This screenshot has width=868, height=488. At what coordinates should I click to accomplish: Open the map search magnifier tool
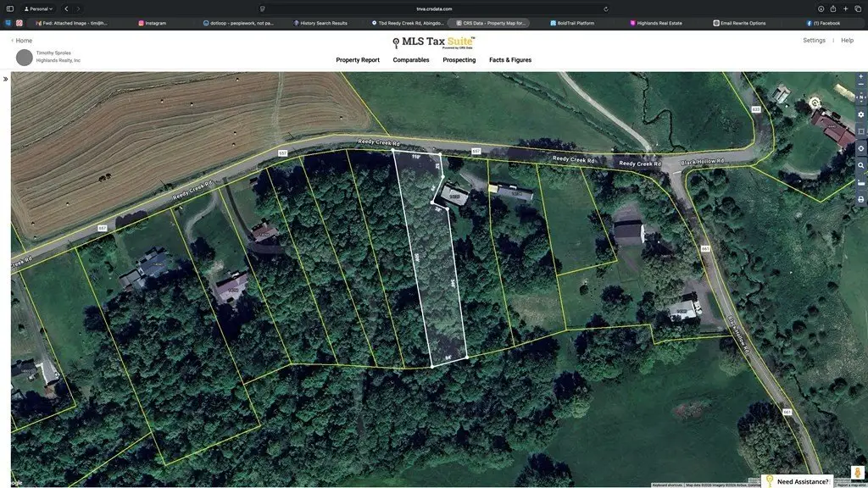point(861,165)
